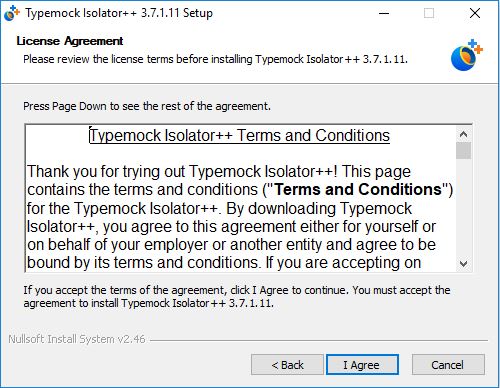This screenshot has height=388, width=500.
Task: Click the "If you accept the terms" note
Action: pyautogui.click(x=237, y=297)
